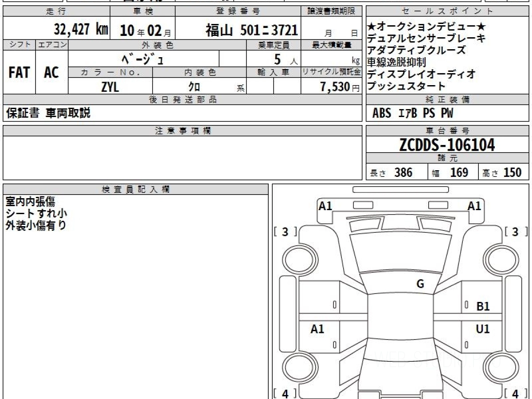Click the 32,427 km mileage field
The image size is (532, 399).
pyautogui.click(x=81, y=30)
